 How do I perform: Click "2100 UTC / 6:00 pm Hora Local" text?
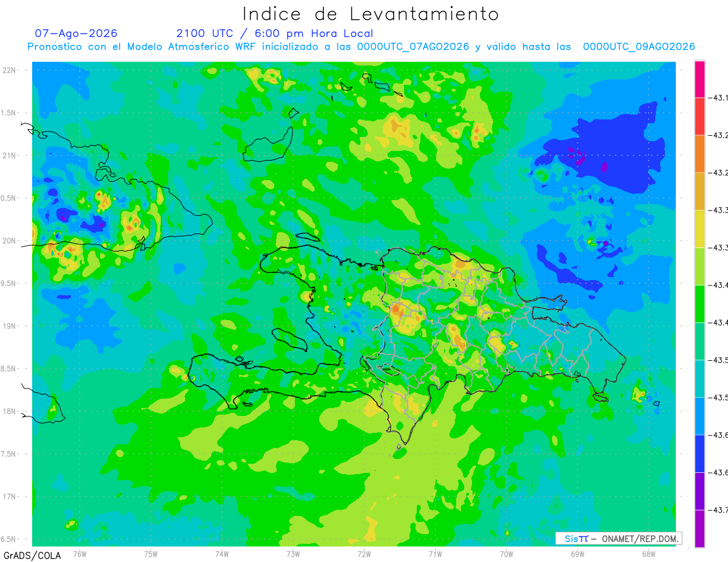[275, 33]
